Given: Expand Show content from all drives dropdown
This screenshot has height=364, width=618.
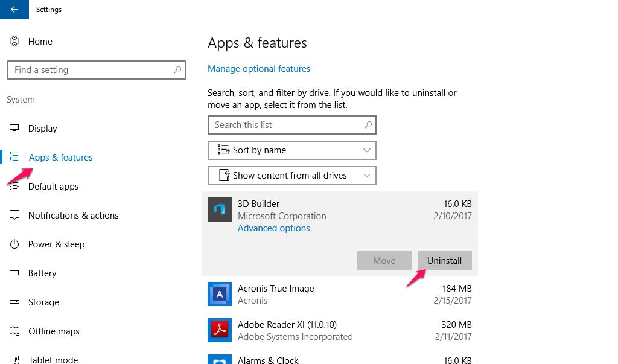Looking at the screenshot, I should pos(291,176).
